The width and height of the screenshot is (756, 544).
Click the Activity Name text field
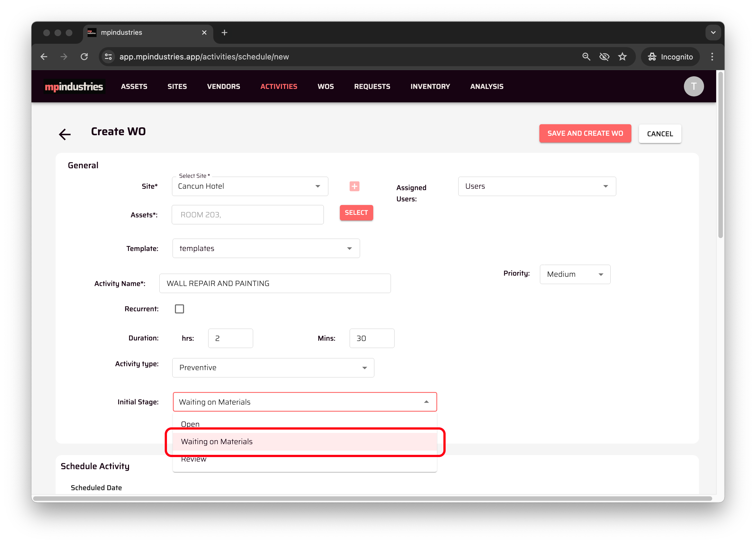(275, 283)
